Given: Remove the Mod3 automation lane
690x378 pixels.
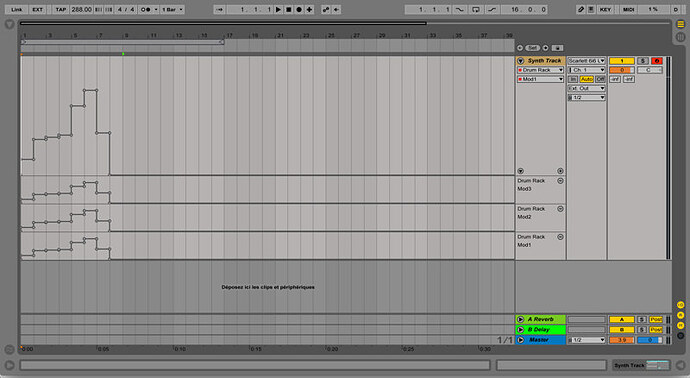Looking at the screenshot, I should pos(560,181).
